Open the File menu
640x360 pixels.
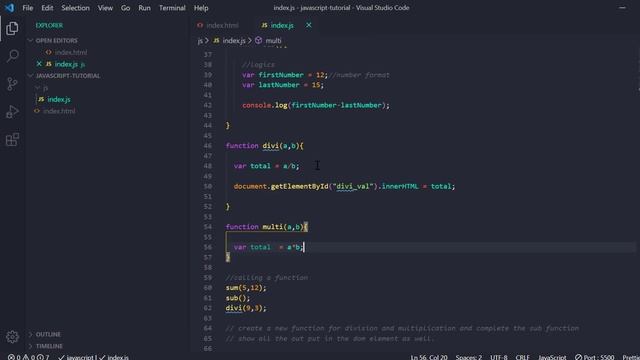click(x=28, y=8)
